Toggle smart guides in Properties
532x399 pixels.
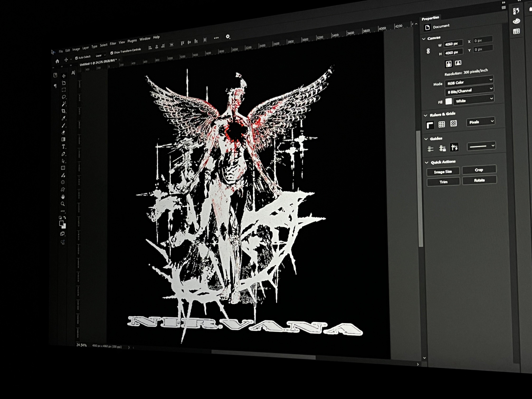(454, 147)
